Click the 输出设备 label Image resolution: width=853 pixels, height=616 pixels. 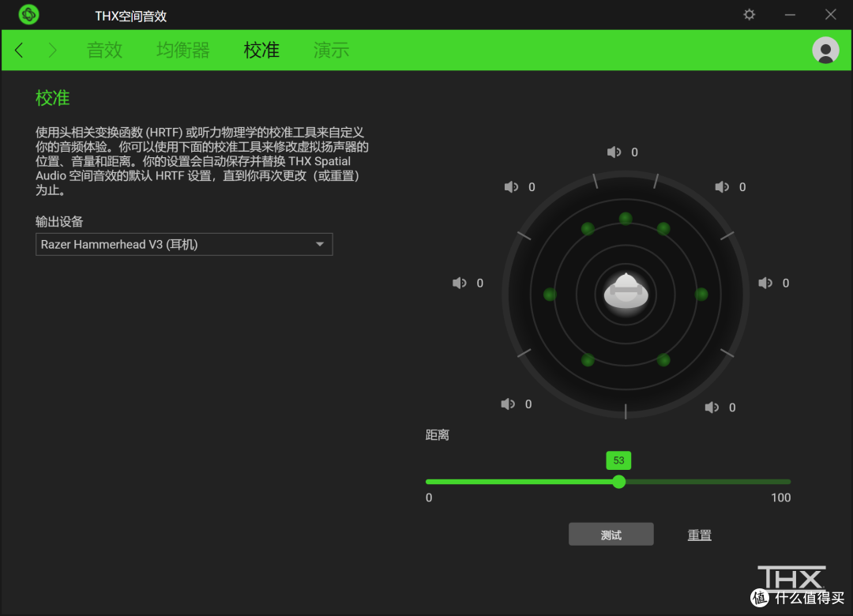[59, 221]
